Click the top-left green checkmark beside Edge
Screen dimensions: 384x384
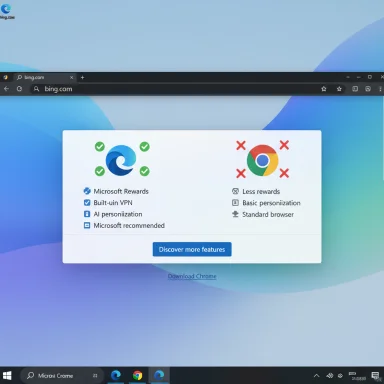coord(100,146)
